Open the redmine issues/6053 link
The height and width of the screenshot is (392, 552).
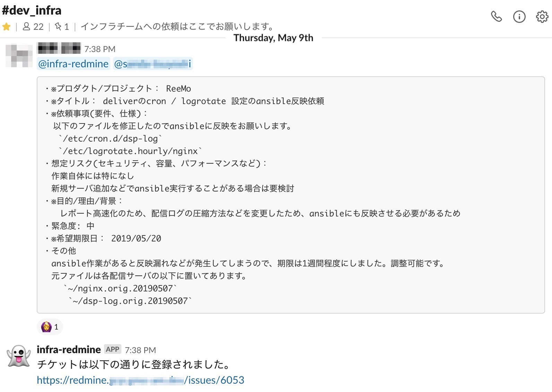(140, 380)
